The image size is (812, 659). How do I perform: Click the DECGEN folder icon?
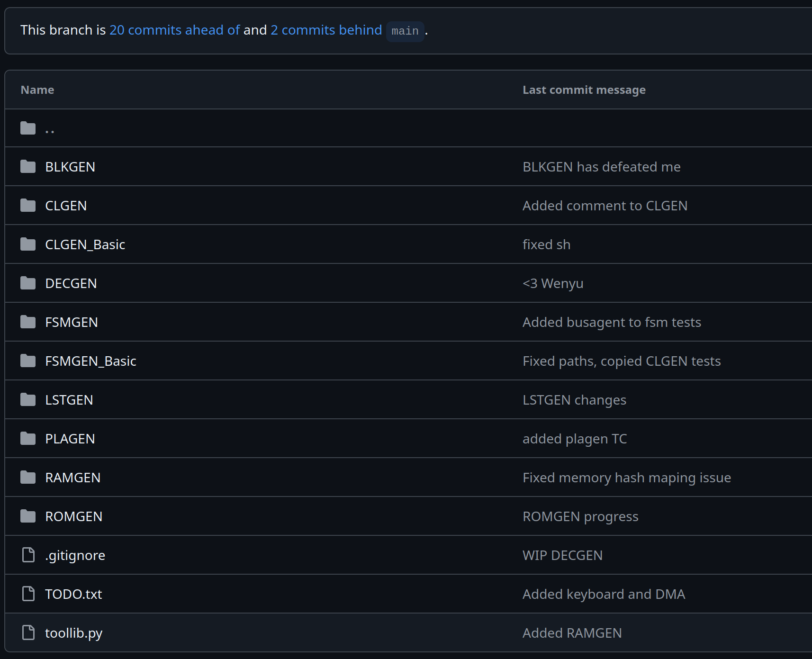point(28,283)
